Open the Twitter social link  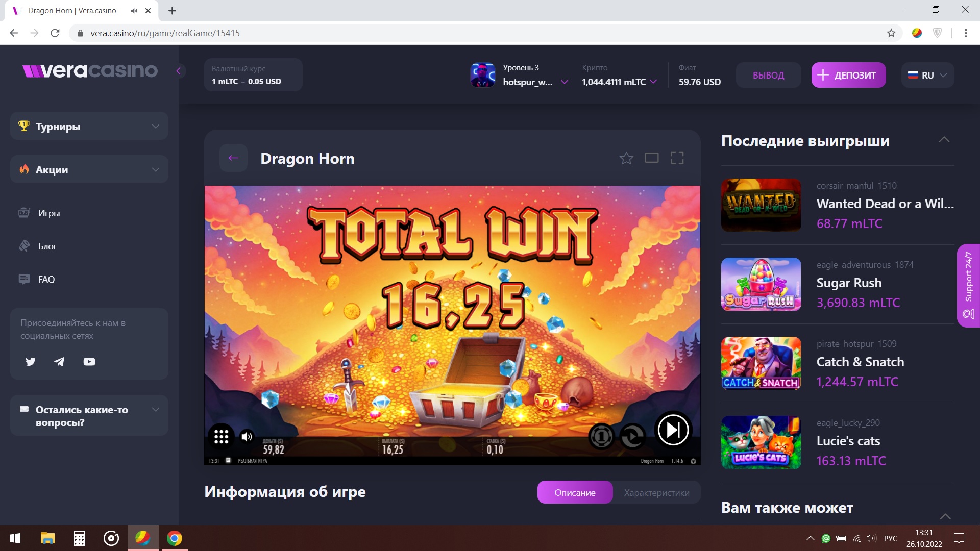pyautogui.click(x=31, y=362)
